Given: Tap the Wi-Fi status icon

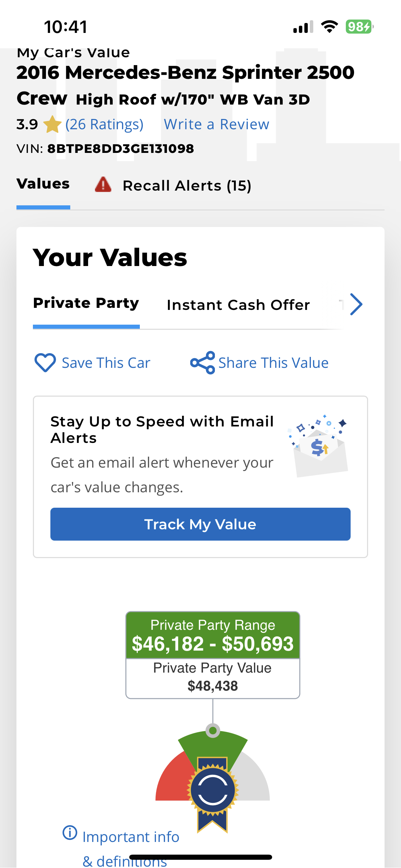Looking at the screenshot, I should (329, 27).
